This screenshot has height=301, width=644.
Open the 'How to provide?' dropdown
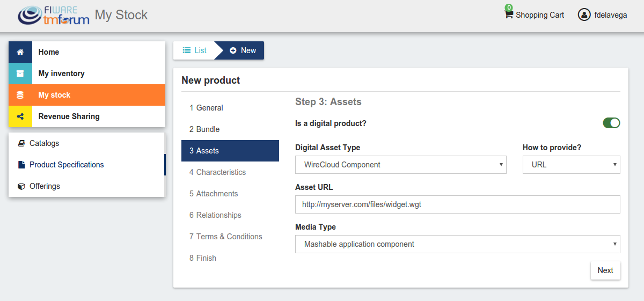[572, 165]
